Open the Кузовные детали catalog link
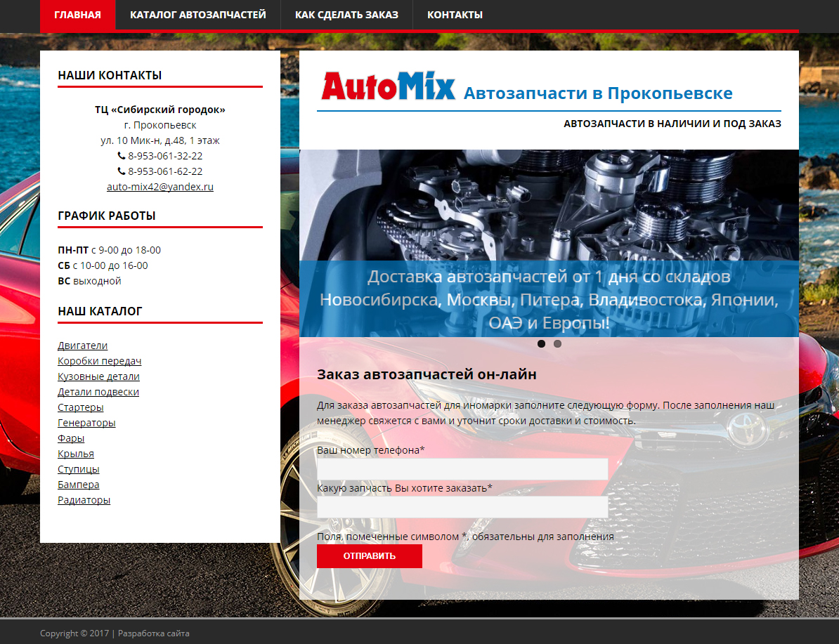The image size is (839, 644). pyautogui.click(x=98, y=376)
